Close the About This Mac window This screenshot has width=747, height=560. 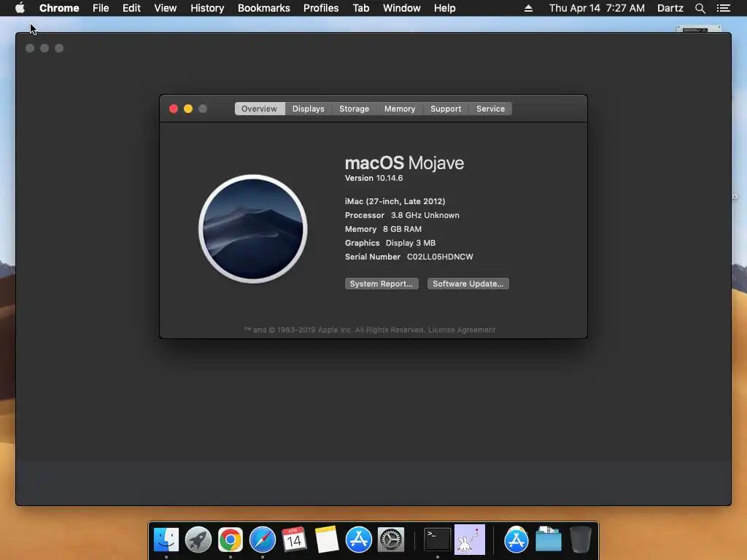[174, 109]
